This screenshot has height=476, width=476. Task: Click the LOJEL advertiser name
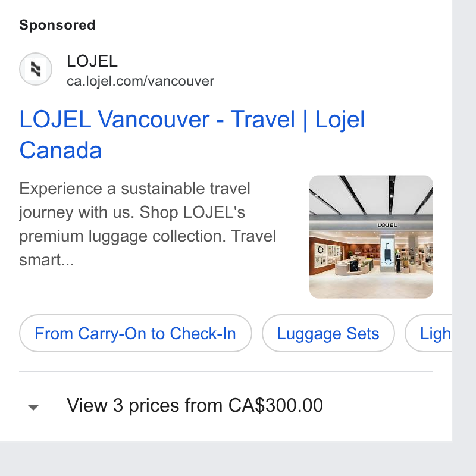92,61
